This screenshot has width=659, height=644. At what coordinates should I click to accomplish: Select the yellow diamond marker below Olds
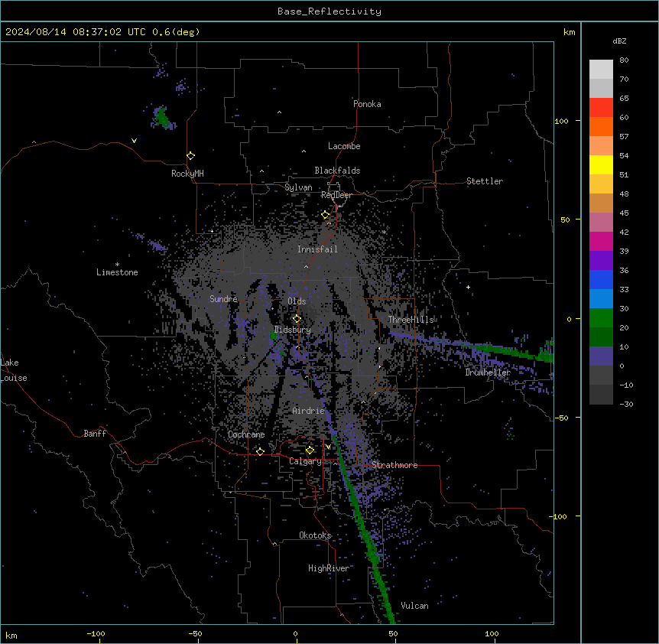[297, 319]
